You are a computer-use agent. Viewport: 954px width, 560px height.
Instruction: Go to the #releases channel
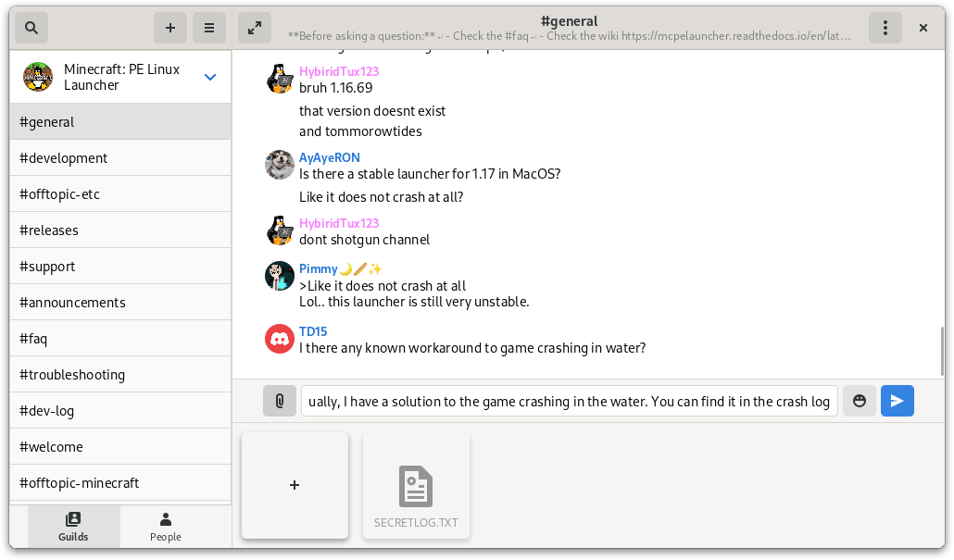[x=120, y=230]
